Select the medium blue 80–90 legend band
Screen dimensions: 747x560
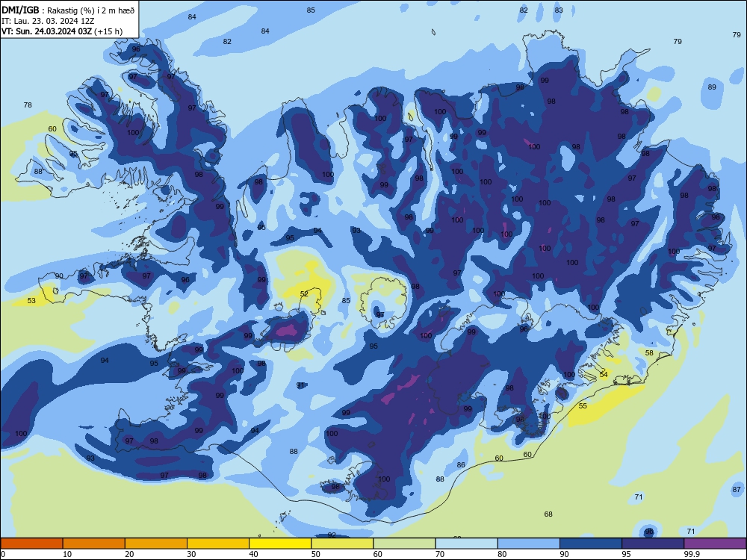529,544
